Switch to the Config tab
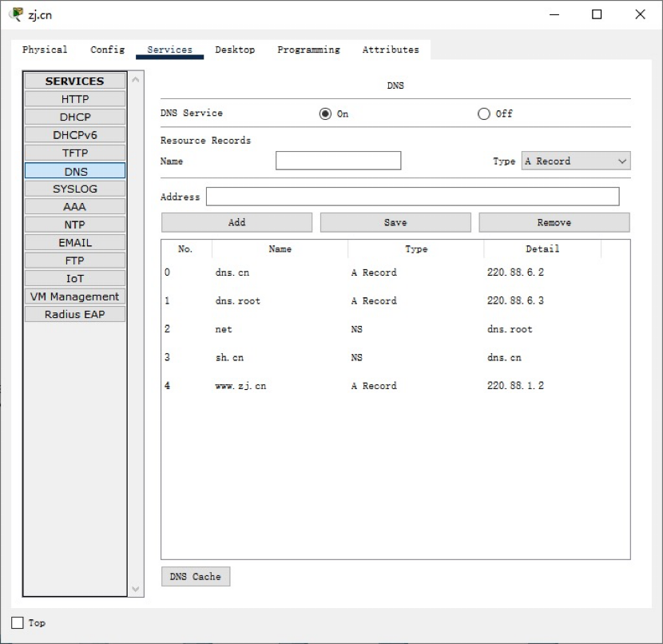Viewport: 663px width, 644px height. pyautogui.click(x=107, y=50)
